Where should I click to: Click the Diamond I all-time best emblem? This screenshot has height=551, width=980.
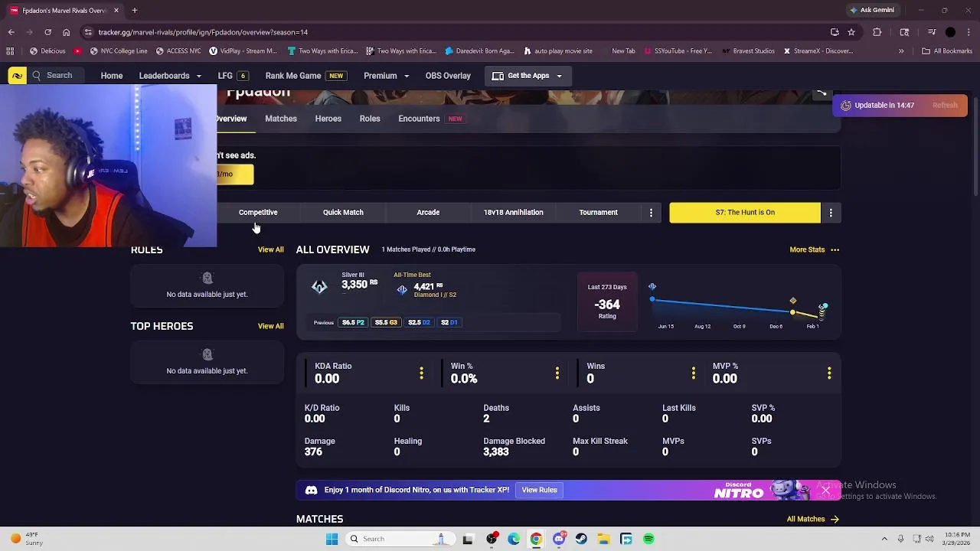point(402,289)
